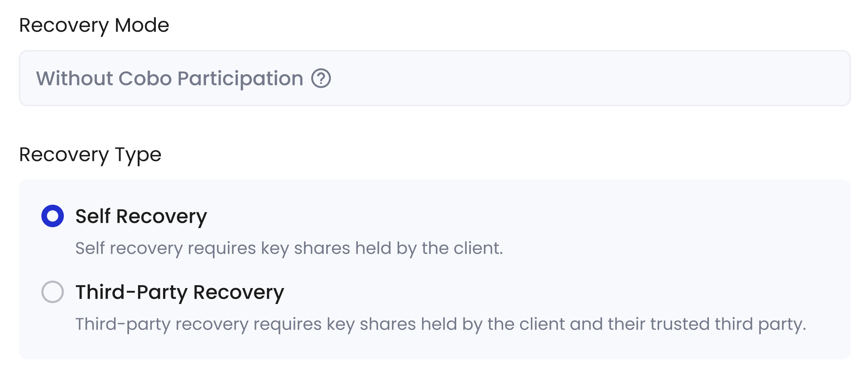Click the blue filled radio indicator

click(52, 216)
